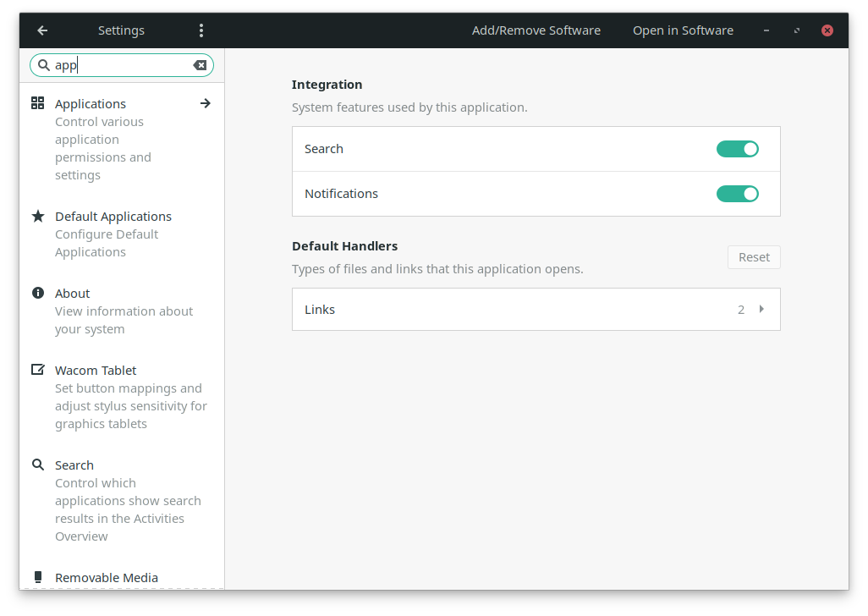
Task: Open the three-dot menu beside Settings
Action: point(201,30)
